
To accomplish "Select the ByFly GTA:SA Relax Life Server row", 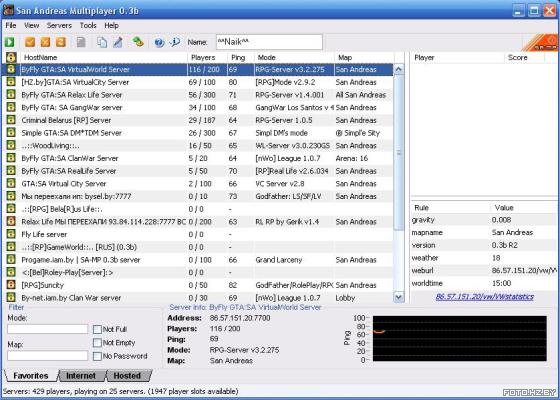I will point(198,95).
